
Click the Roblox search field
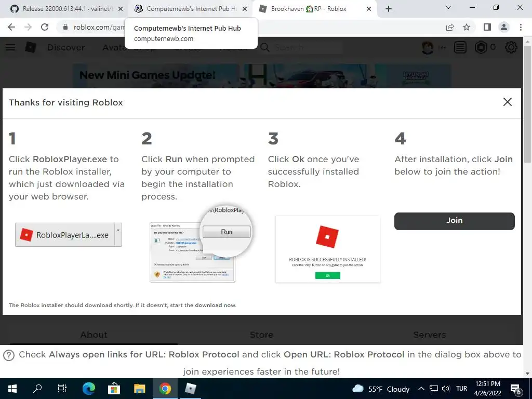coord(300,47)
